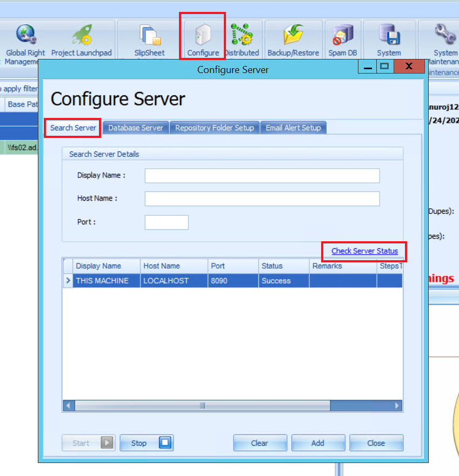This screenshot has width=459, height=476.
Task: Click the Add button
Action: [x=318, y=443]
